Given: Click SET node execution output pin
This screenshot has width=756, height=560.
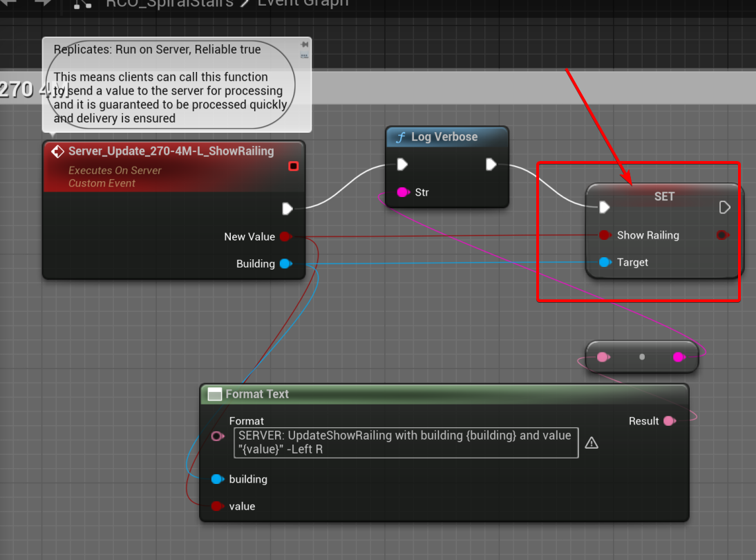Looking at the screenshot, I should tap(724, 207).
